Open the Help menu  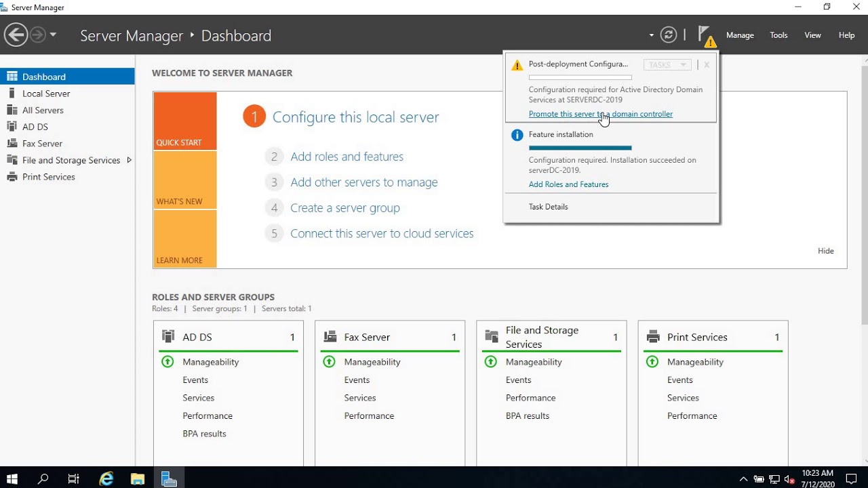click(846, 35)
